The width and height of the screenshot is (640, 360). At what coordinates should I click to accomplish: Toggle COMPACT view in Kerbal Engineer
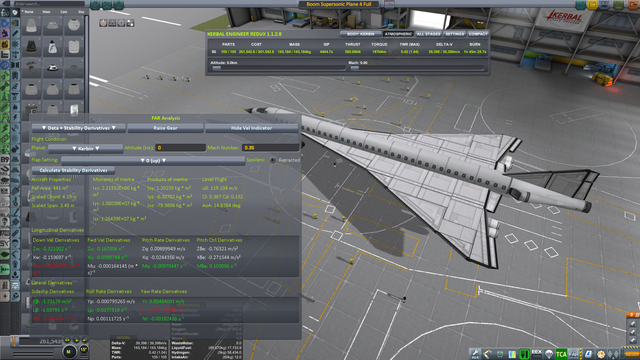[x=478, y=34]
